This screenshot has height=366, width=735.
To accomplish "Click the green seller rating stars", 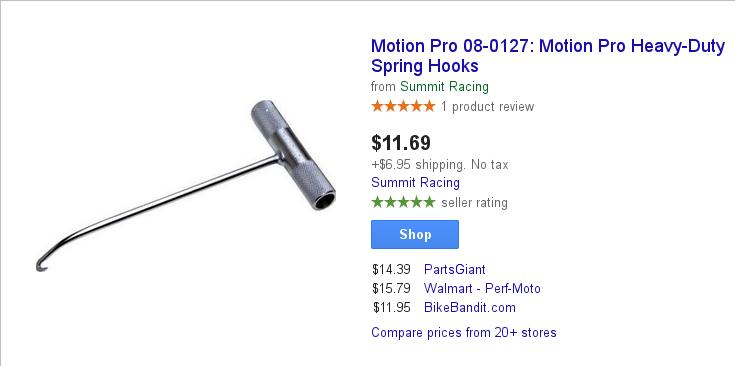I will point(403,202).
